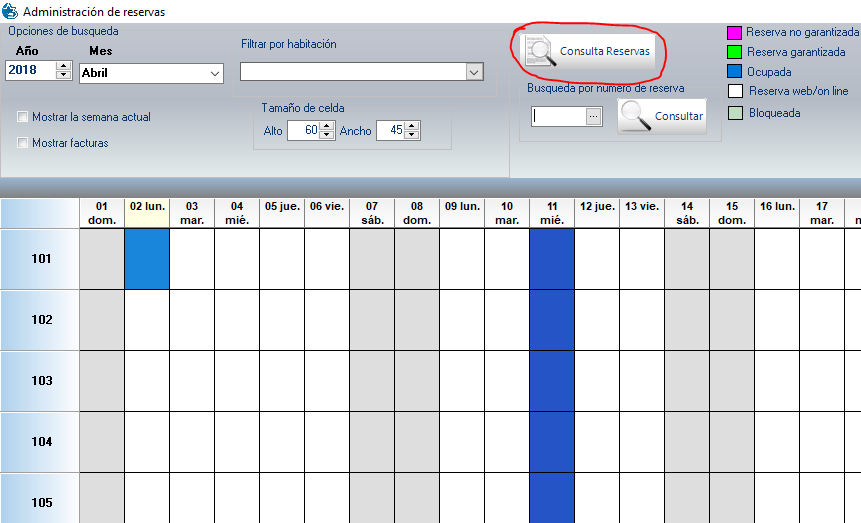Screen dimensions: 861x523
Task: Select occupied cell for room 101 on 02 lun.
Action: [147, 259]
